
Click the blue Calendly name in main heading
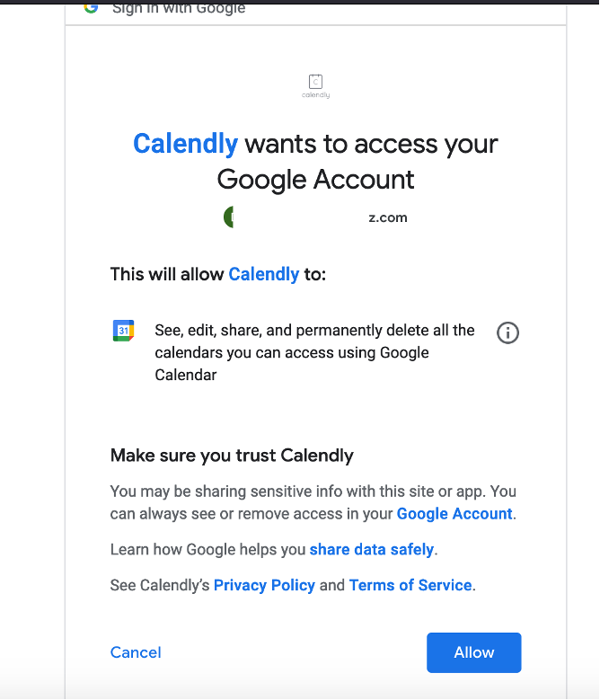coord(186,144)
